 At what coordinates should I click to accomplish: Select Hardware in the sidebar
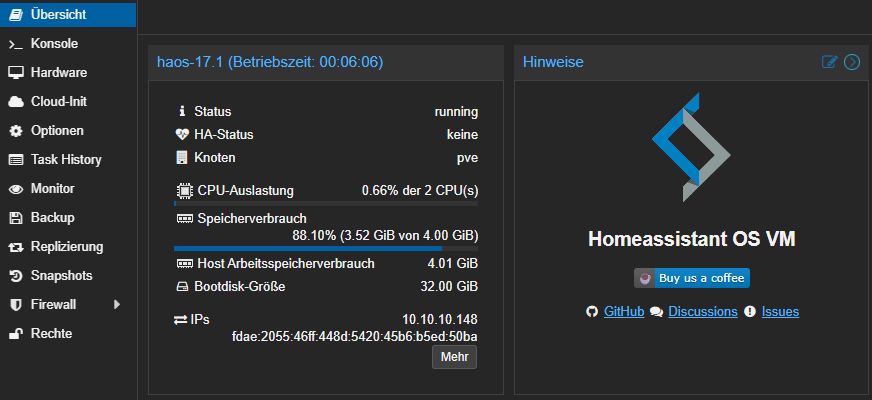(58, 73)
